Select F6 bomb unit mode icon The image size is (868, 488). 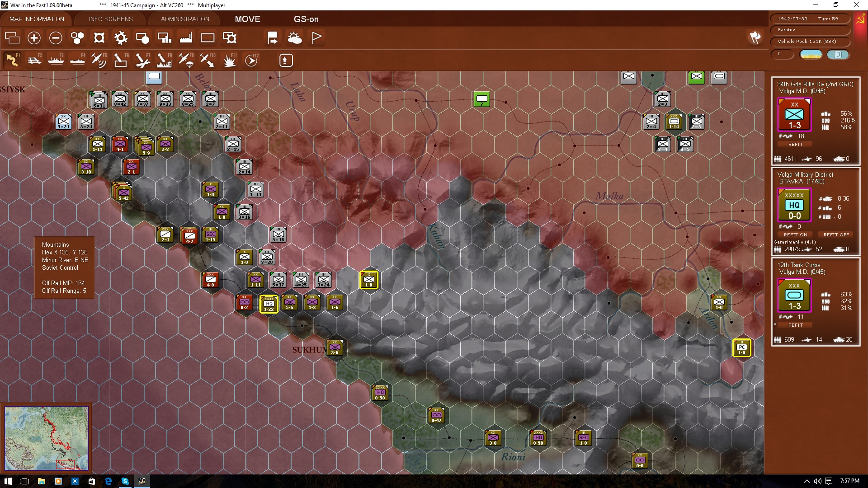point(121,60)
